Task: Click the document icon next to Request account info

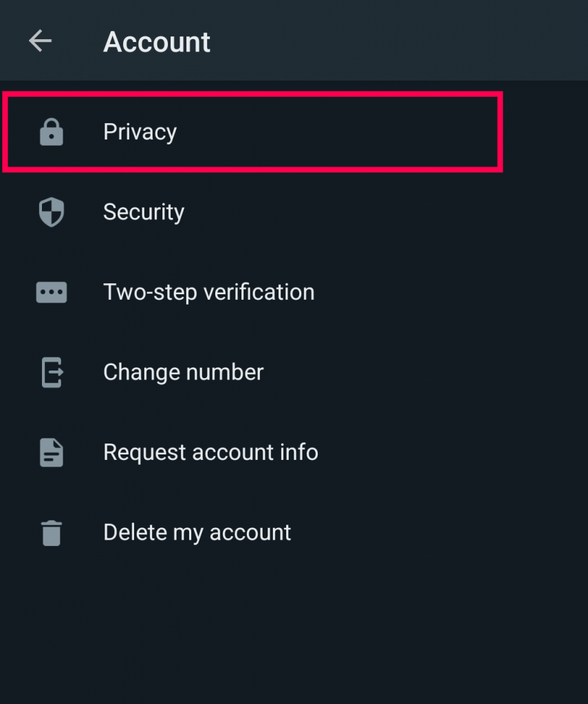Action: click(50, 452)
